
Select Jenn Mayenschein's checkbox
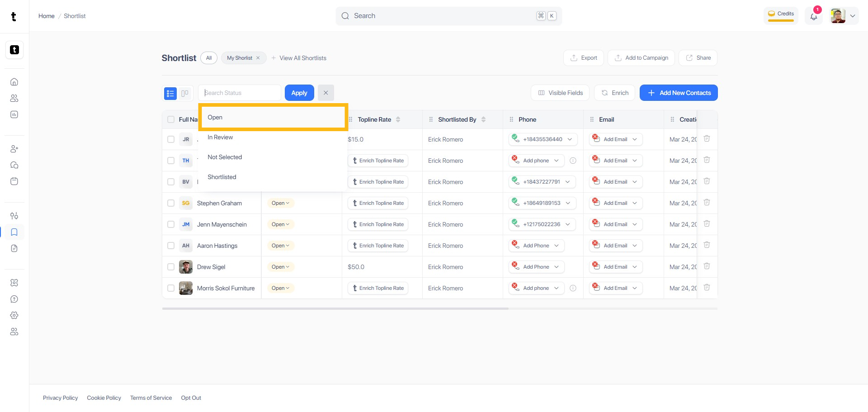tap(171, 224)
